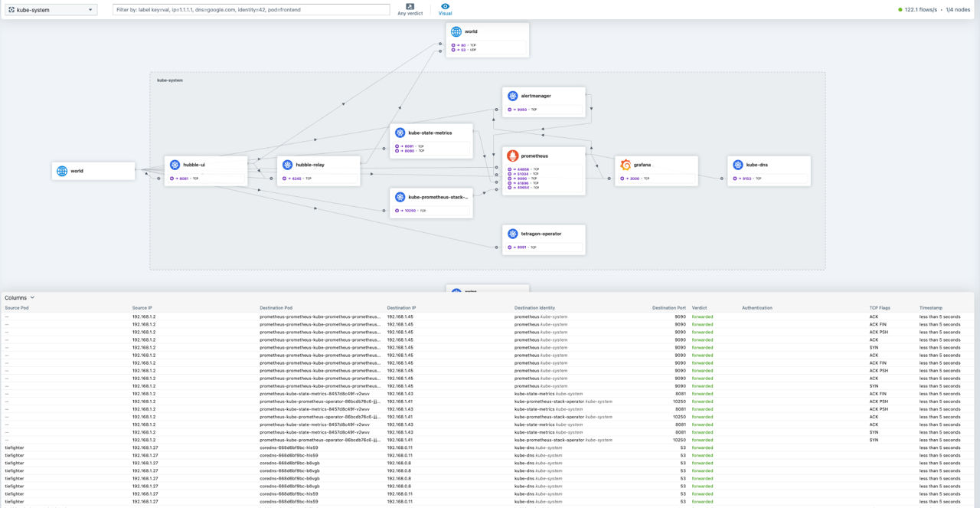Image resolution: width=980 pixels, height=508 pixels.
Task: Select the kube-prometheus-stack card title
Action: point(439,197)
